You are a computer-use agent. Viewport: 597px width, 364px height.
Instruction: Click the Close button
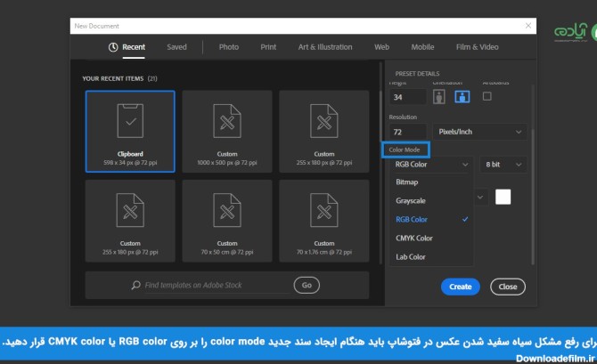point(508,287)
